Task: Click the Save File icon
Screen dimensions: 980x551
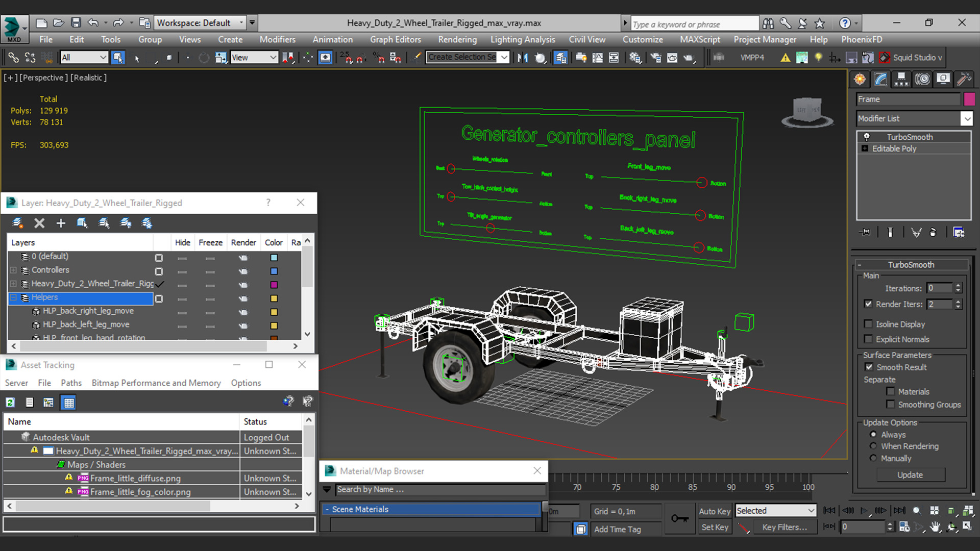Action: click(x=76, y=22)
